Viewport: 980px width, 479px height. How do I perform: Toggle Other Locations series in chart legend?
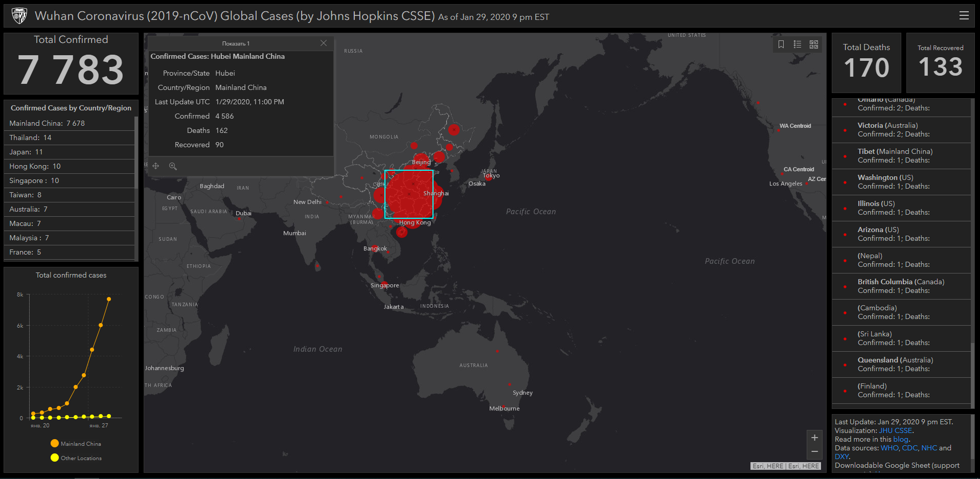(76, 458)
